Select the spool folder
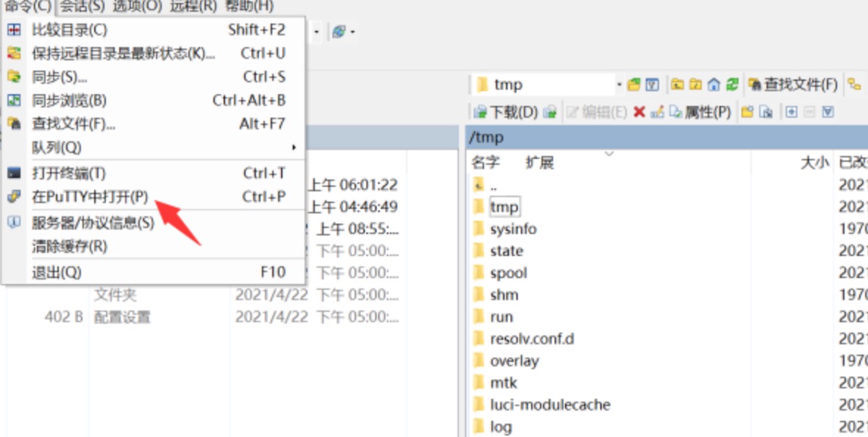The width and height of the screenshot is (868, 437). pos(666,272)
